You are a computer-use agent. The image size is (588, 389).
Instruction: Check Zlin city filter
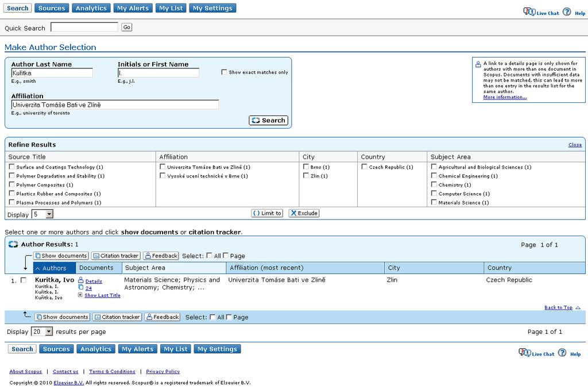coord(306,176)
